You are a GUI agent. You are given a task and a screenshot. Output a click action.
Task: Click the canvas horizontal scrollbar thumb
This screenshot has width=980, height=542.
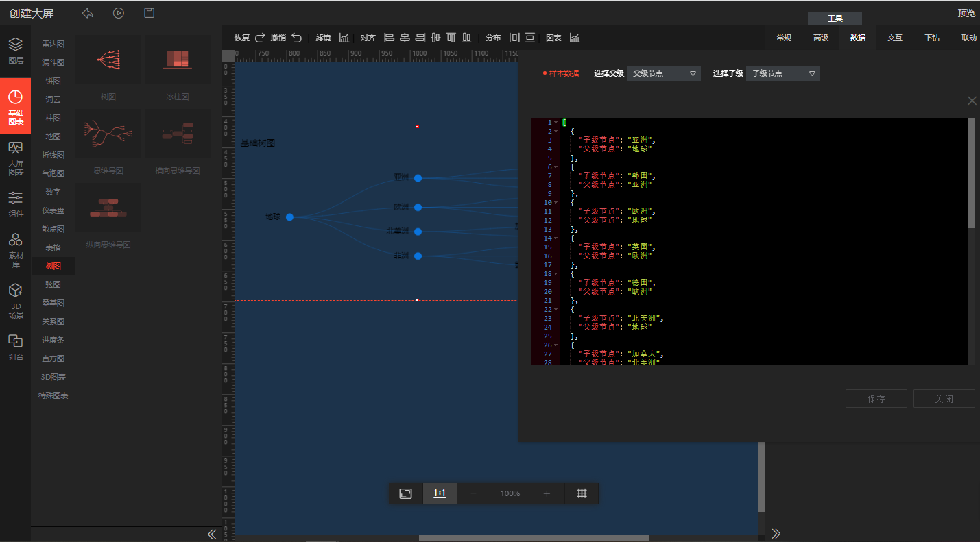(534, 538)
